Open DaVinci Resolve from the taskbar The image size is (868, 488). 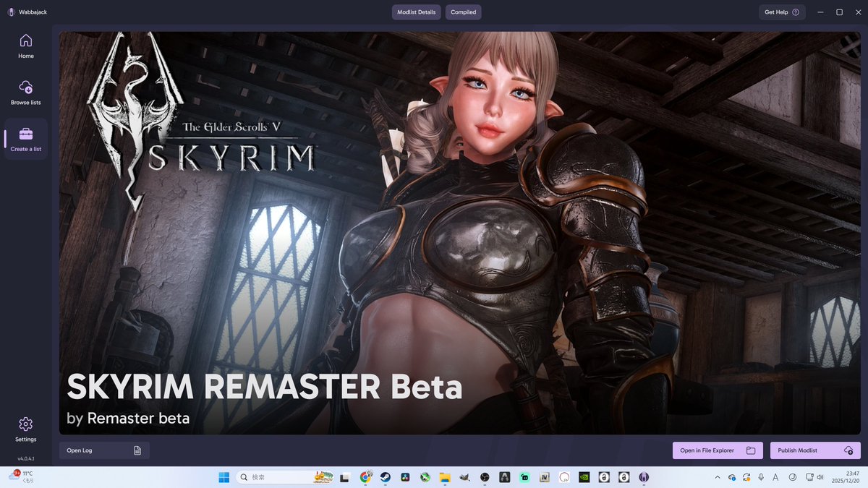point(405,477)
